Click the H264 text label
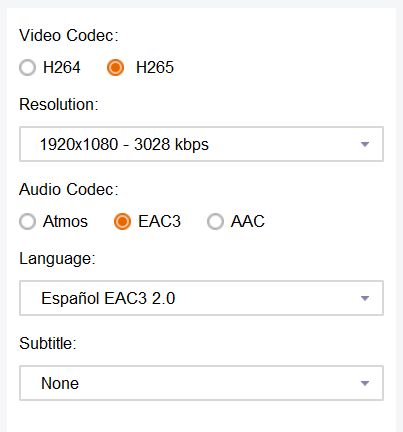 click(62, 68)
